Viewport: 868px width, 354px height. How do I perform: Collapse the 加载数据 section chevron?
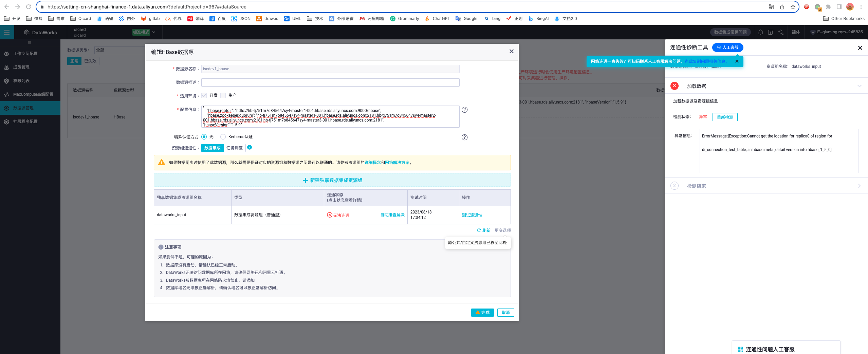coord(859,86)
